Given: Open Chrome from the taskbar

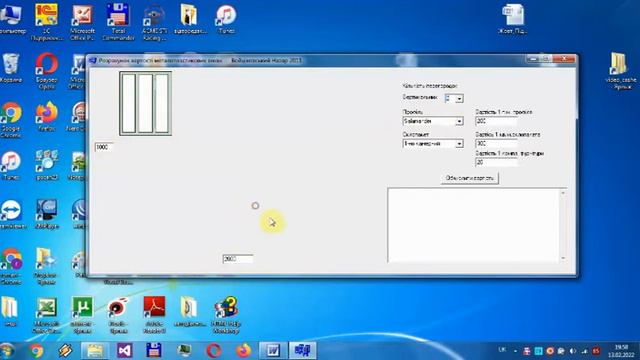Looking at the screenshot, I should pyautogui.click(x=37, y=351).
